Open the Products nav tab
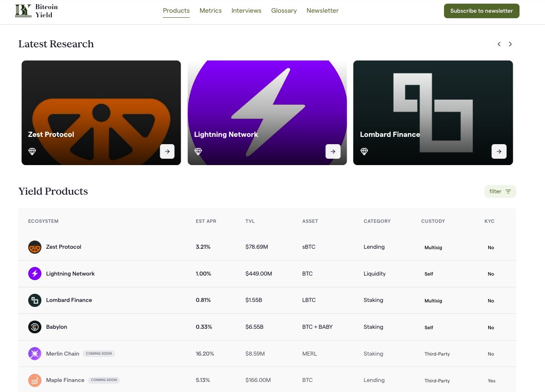Image resolution: width=545 pixels, height=392 pixels. point(176,11)
